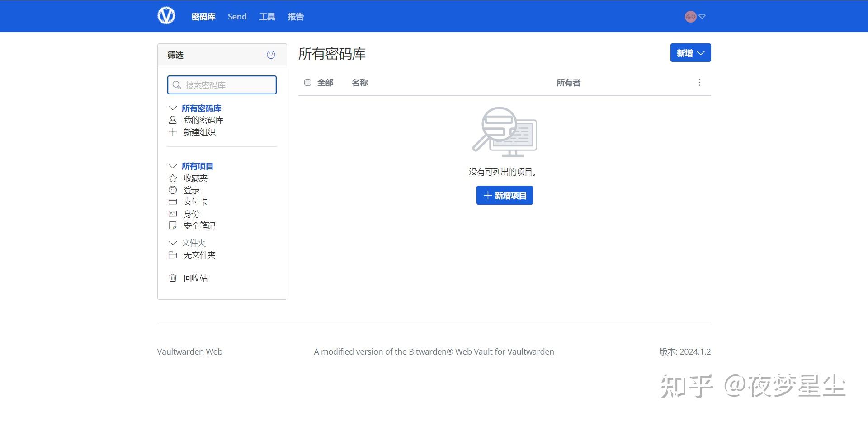
Task: Filter by 登录 items
Action: (x=192, y=190)
